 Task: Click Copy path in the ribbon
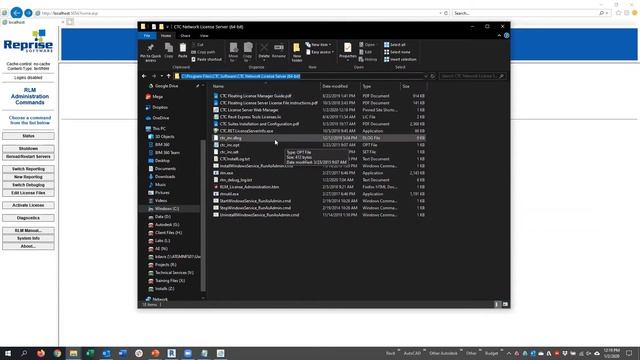coord(203,52)
